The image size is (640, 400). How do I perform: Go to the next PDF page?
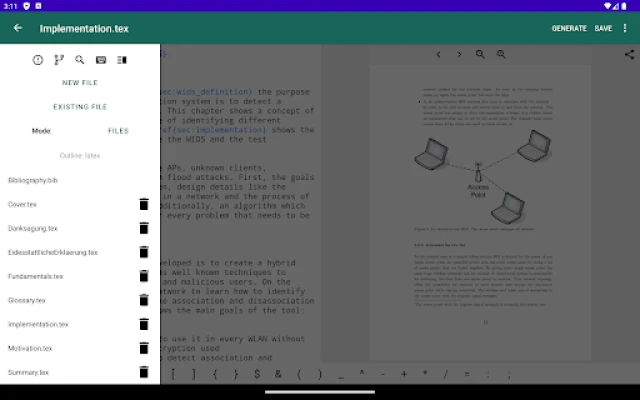(x=459, y=54)
